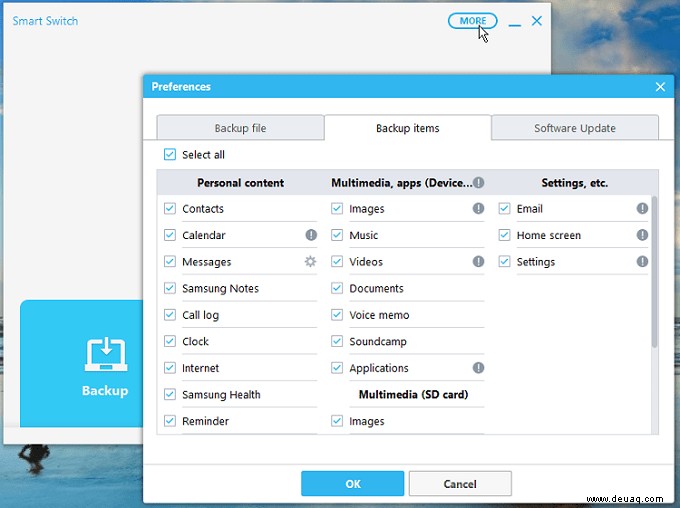Click info icon beside Multimedia, apps header
The image size is (680, 508).
[478, 183]
